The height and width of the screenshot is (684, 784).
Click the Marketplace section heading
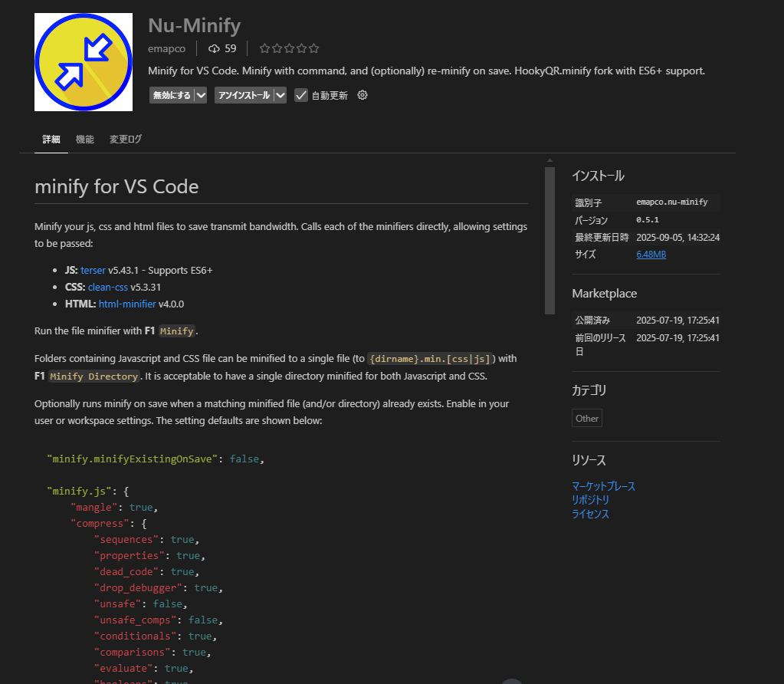tap(605, 294)
